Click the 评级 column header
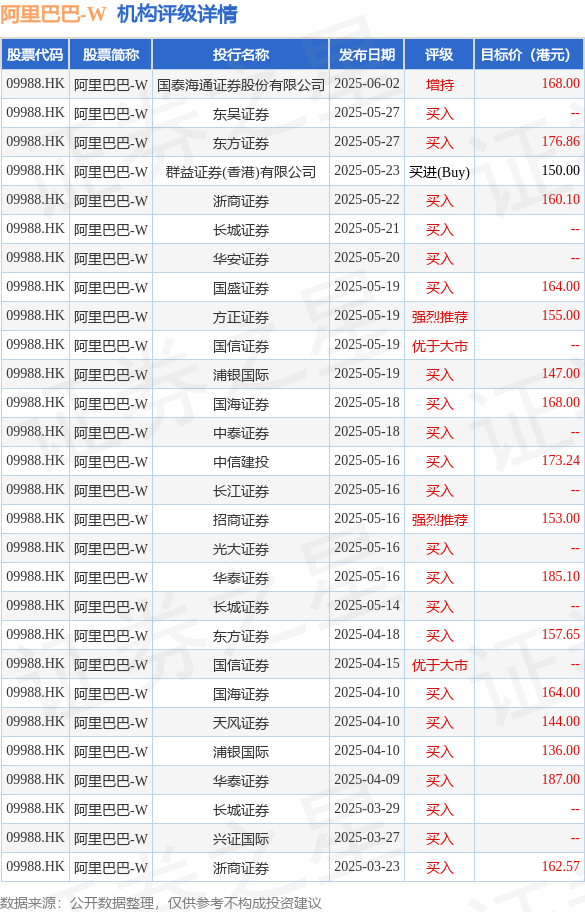The height and width of the screenshot is (912, 585). pyautogui.click(x=439, y=55)
